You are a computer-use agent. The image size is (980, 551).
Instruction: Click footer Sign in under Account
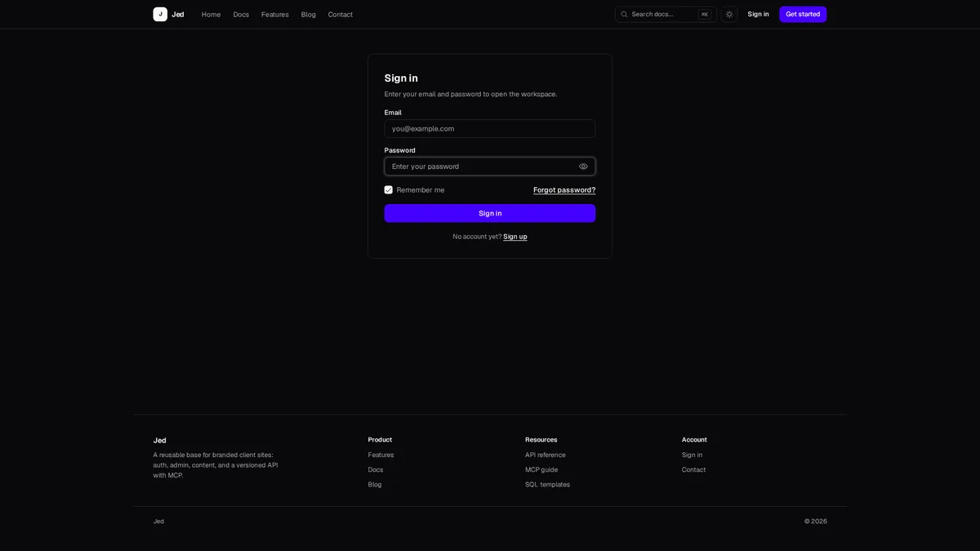point(692,455)
